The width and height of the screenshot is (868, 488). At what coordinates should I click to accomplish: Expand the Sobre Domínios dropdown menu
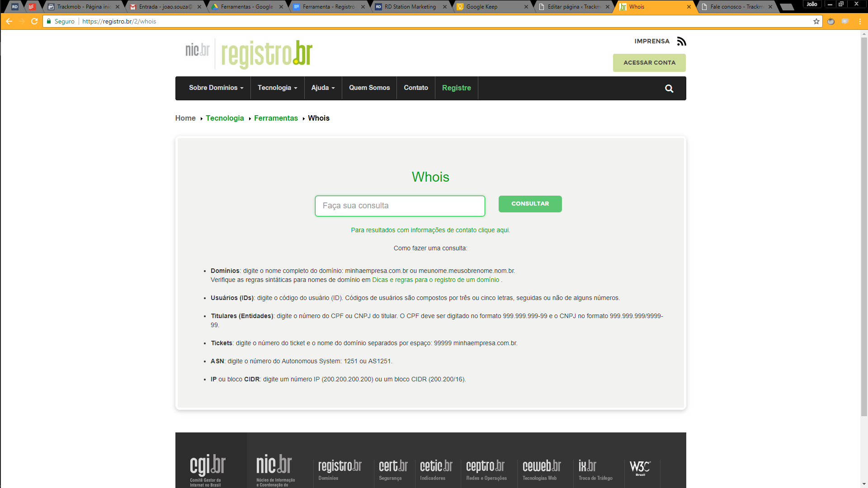[216, 88]
